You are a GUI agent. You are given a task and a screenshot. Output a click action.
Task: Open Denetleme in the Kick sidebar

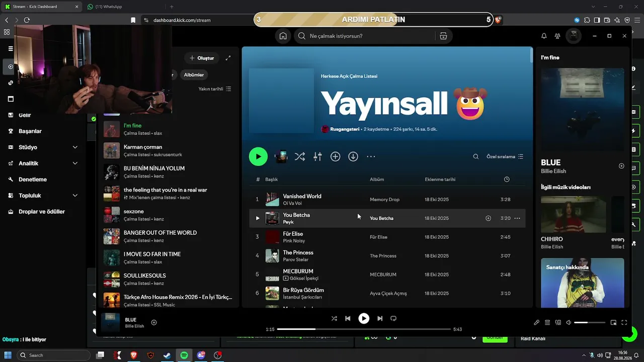click(33, 179)
